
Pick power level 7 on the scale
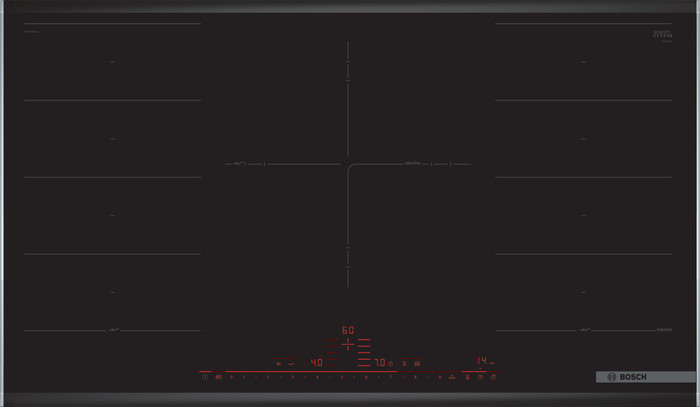point(391,377)
